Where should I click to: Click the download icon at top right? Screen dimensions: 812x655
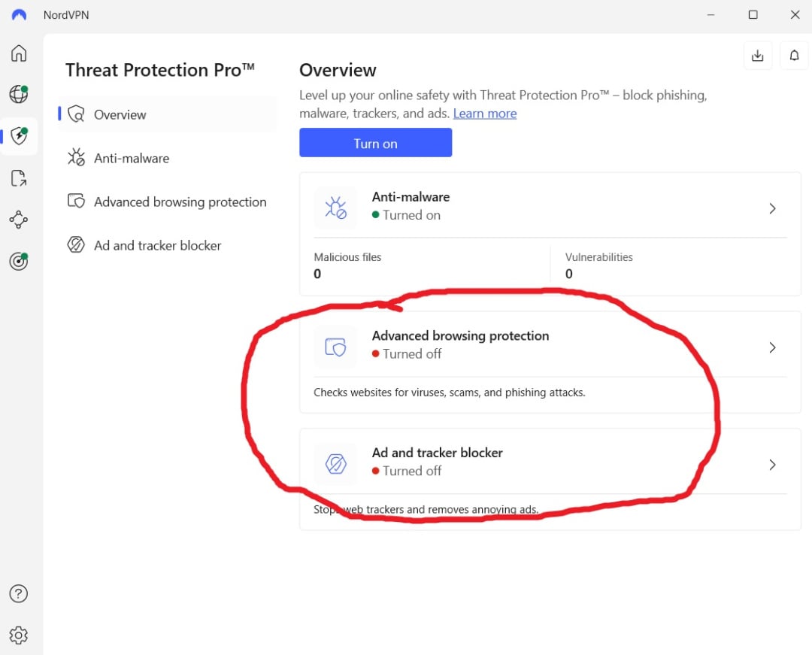tap(758, 56)
